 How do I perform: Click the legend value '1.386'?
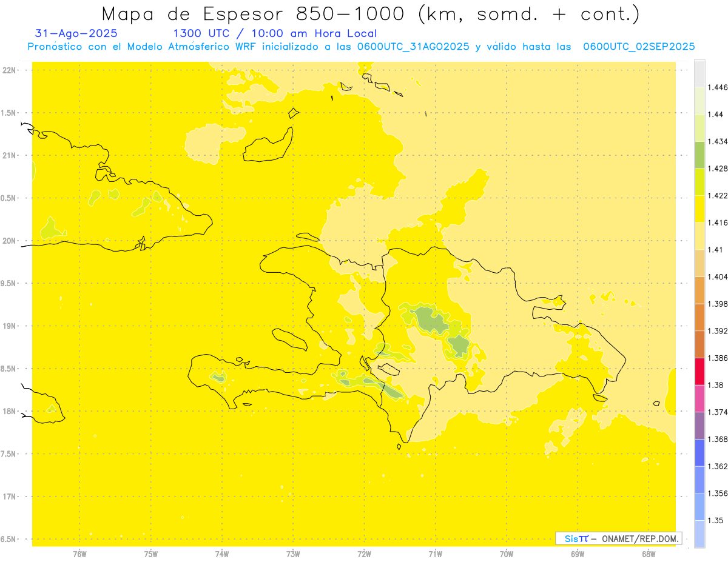(718, 358)
